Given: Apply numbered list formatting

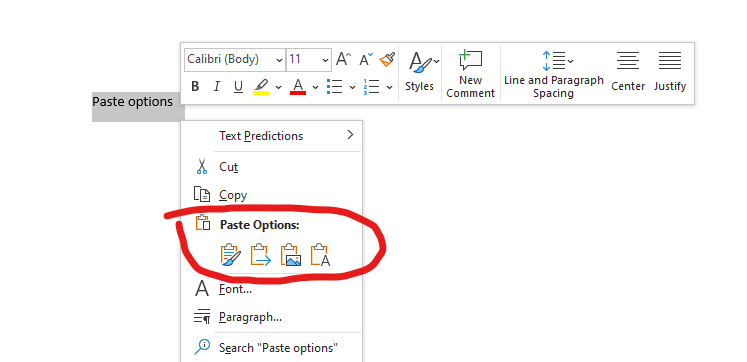Looking at the screenshot, I should [371, 87].
